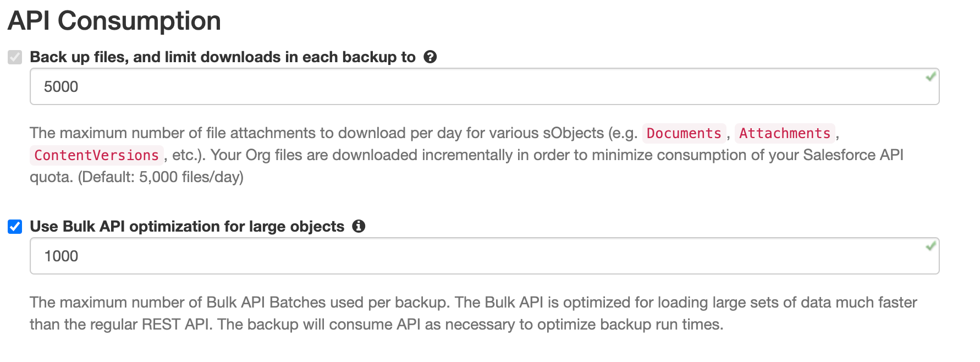The width and height of the screenshot is (980, 362).
Task: Click the Use Bulk API optimization label
Action: pyautogui.click(x=187, y=226)
